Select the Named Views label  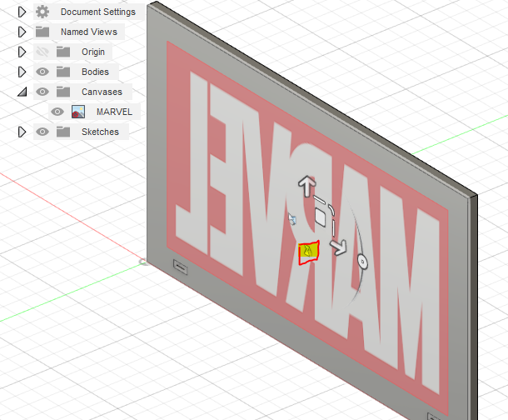(x=89, y=32)
